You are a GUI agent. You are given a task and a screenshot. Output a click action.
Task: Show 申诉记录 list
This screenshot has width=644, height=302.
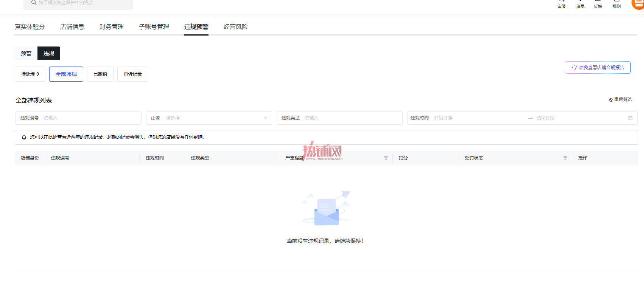pos(133,74)
